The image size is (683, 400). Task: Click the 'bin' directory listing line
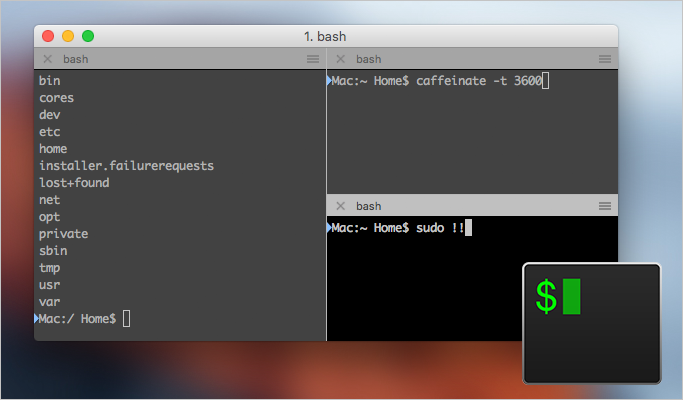pos(50,81)
